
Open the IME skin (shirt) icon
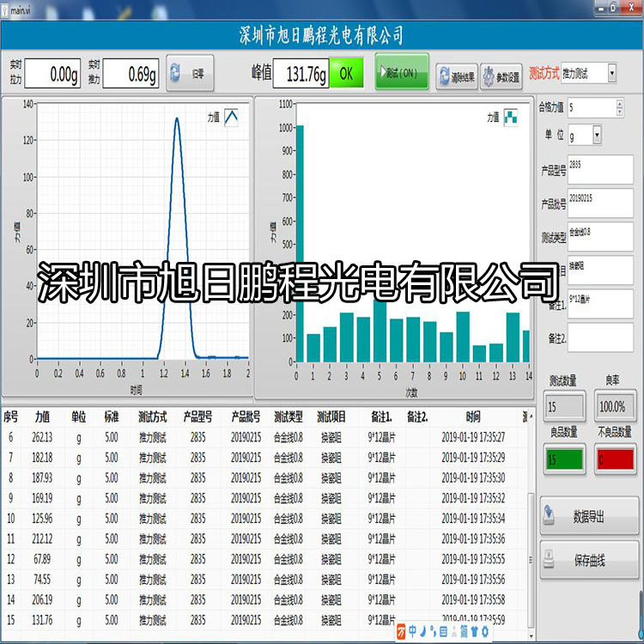[474, 631]
